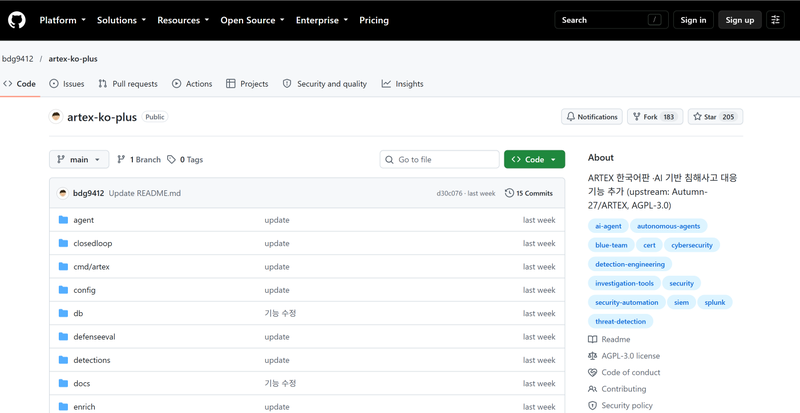Expand the Resources menu
The image size is (800, 413).
click(183, 20)
